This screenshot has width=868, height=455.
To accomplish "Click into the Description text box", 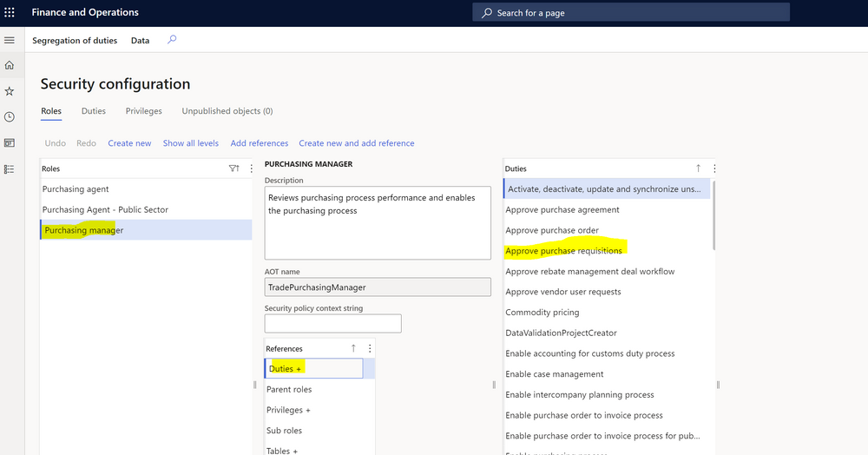I will [378, 222].
